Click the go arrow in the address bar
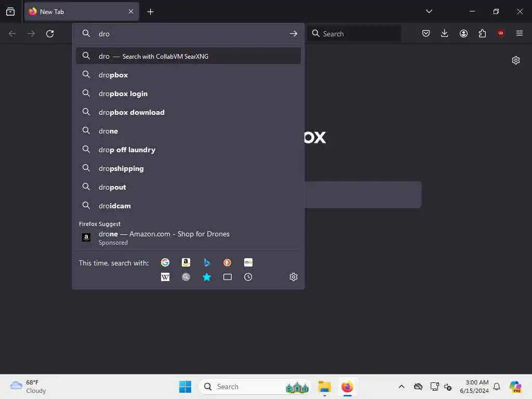The width and height of the screenshot is (532, 399). 294,34
